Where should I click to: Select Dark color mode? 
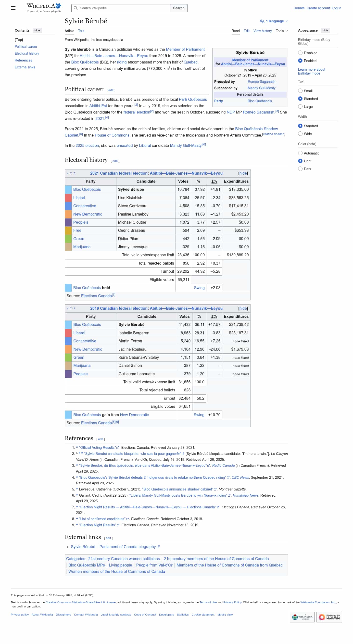pyautogui.click(x=300, y=169)
